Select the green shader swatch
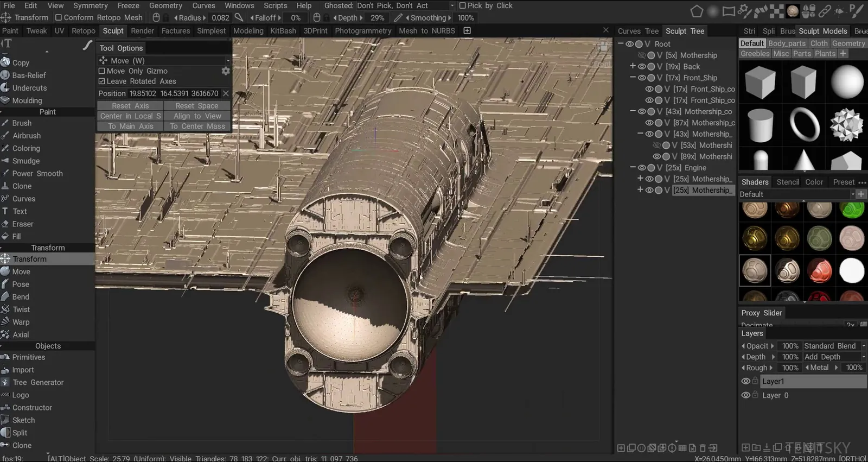The height and width of the screenshot is (462, 868). click(x=852, y=210)
